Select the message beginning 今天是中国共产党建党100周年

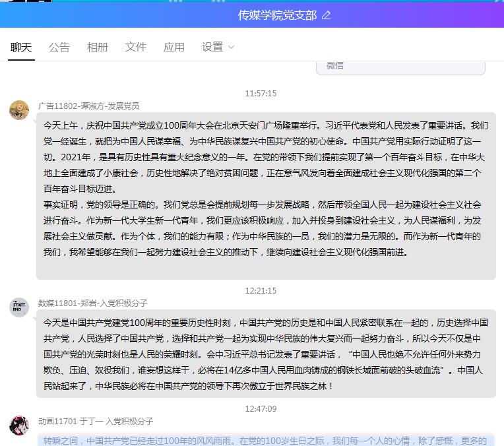pyautogui.click(x=266, y=354)
